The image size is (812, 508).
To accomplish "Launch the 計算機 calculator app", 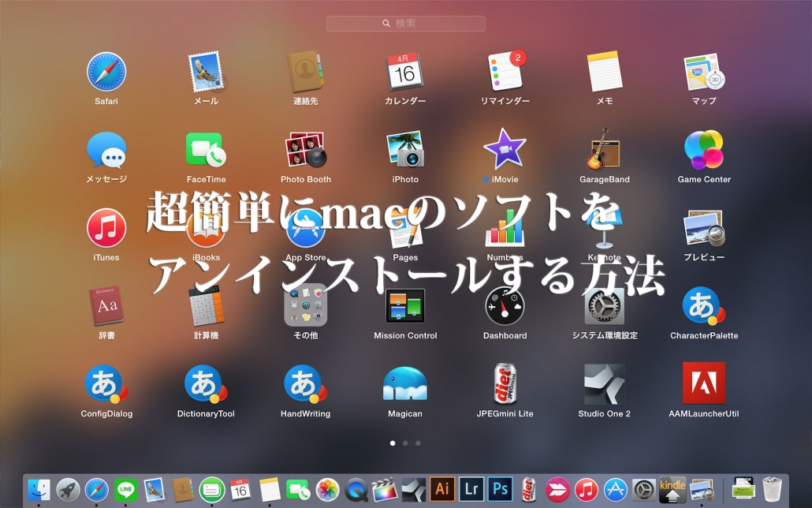I will [x=206, y=306].
